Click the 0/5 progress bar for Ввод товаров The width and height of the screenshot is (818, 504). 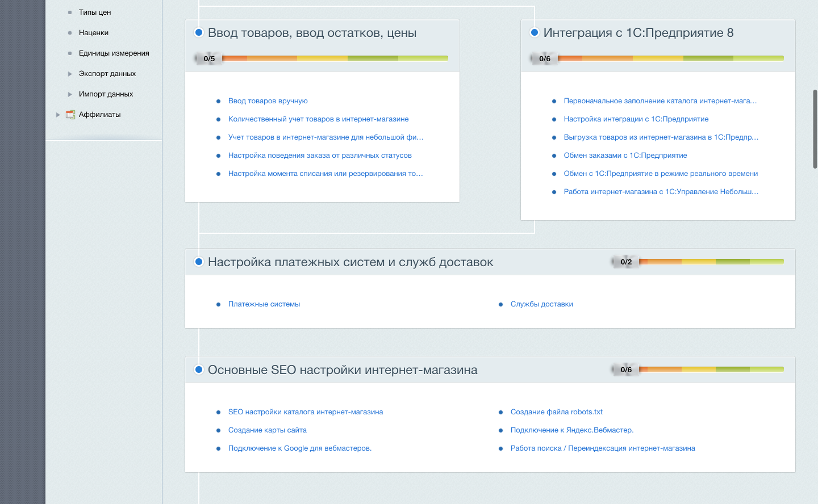point(322,58)
